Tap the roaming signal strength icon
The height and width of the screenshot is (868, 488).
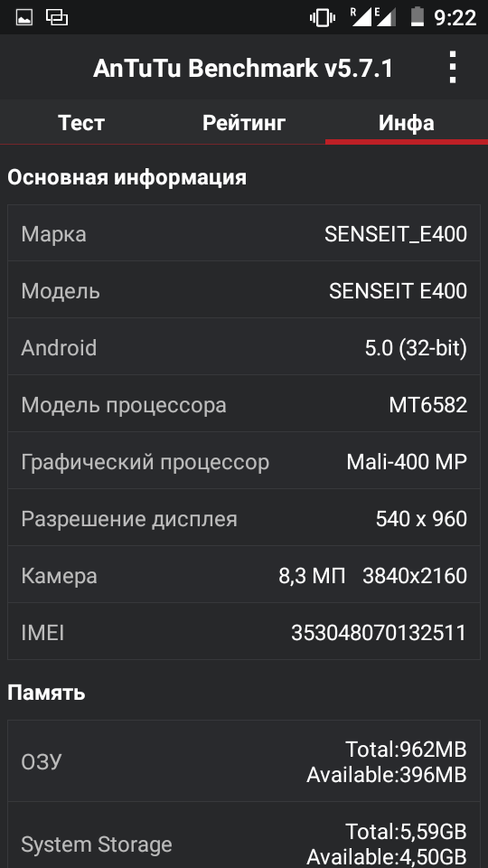(x=361, y=17)
